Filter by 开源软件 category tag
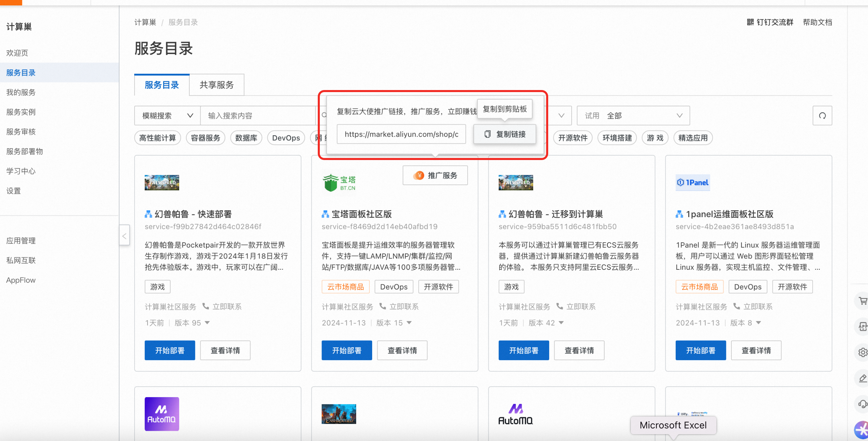Image resolution: width=868 pixels, height=441 pixels. (x=573, y=138)
